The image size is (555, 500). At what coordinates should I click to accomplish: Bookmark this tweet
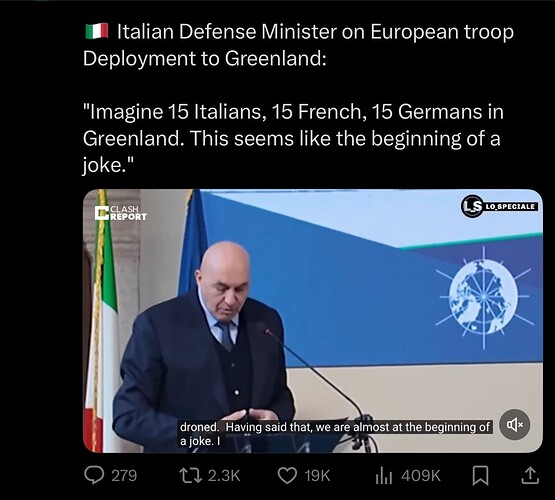480,476
